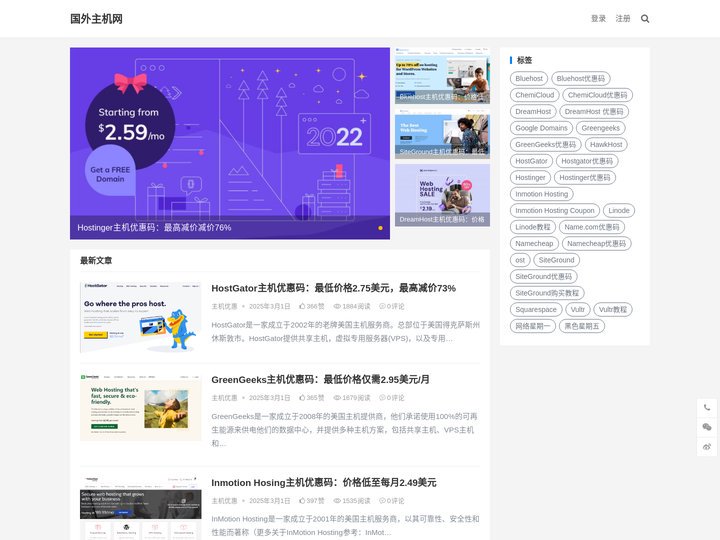
Task: Select the Vultr tag
Action: tap(577, 310)
